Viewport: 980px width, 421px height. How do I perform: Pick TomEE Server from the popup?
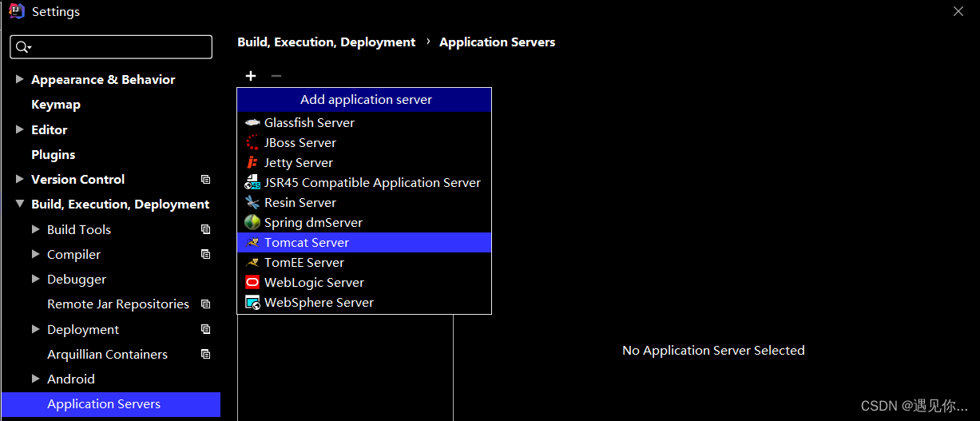(x=364, y=263)
